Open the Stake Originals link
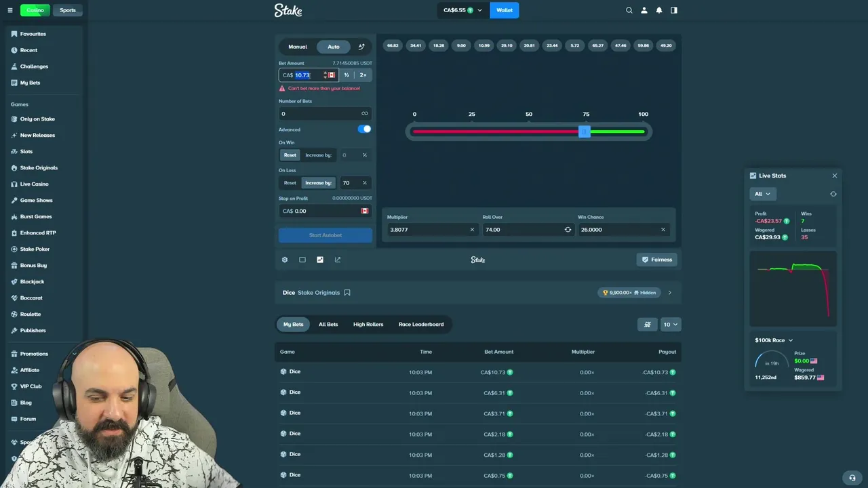The image size is (868, 488). (319, 293)
